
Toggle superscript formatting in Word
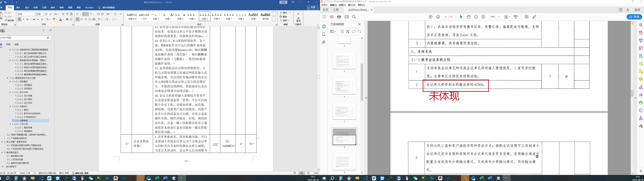42,19
